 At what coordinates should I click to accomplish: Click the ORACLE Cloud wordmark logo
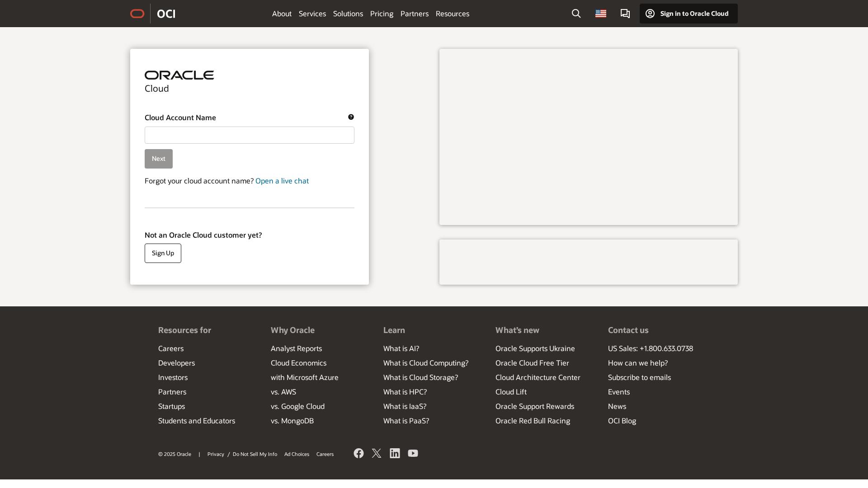pos(179,81)
